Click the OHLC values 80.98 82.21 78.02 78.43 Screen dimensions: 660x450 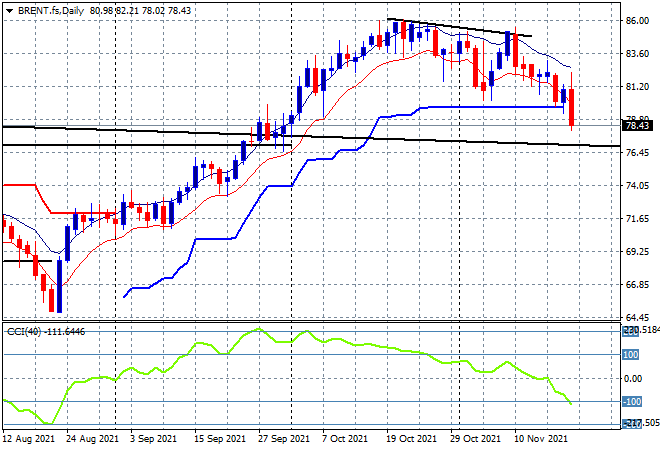pyautogui.click(x=140, y=11)
